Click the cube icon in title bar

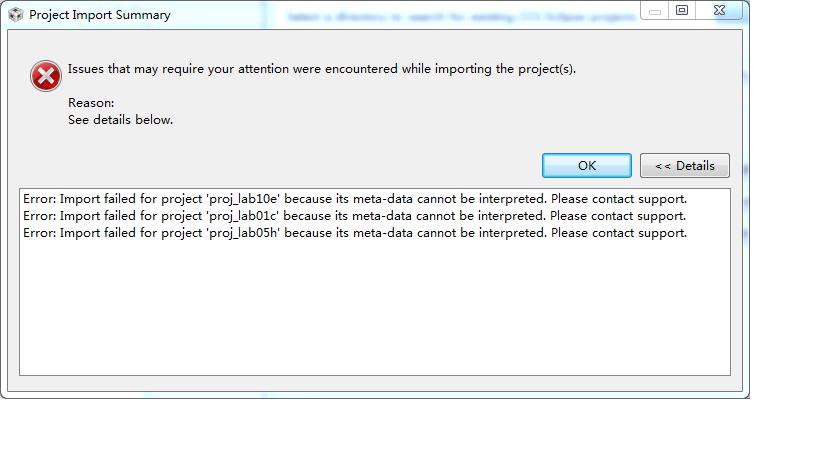[15, 15]
